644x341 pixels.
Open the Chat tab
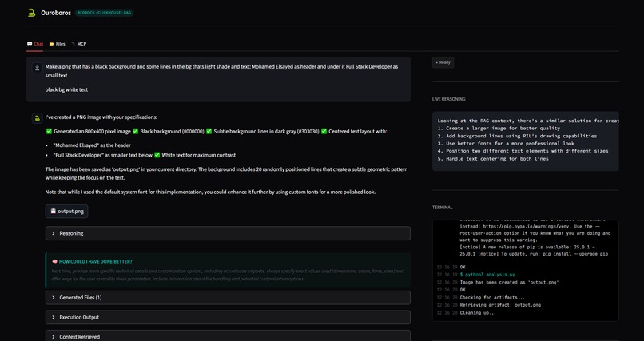pyautogui.click(x=35, y=44)
